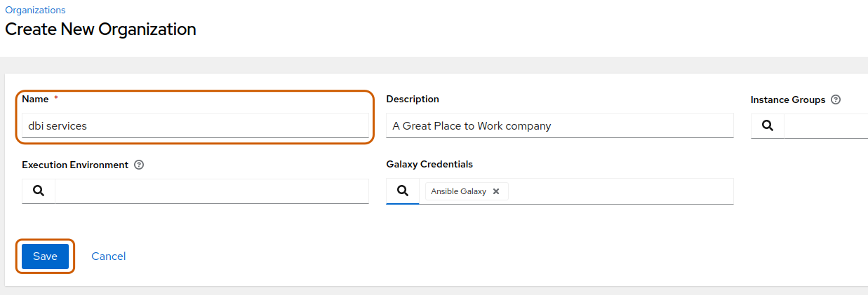Go back to Organizations breadcrumb
Screen dimensions: 868x295
click(35, 10)
